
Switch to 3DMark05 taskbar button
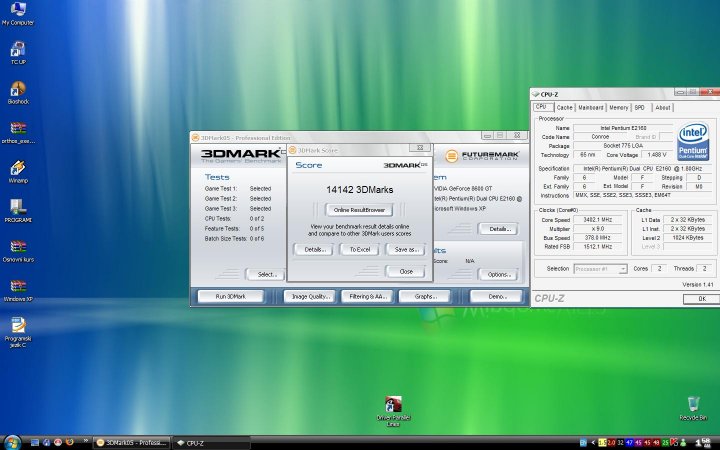pyautogui.click(x=132, y=443)
